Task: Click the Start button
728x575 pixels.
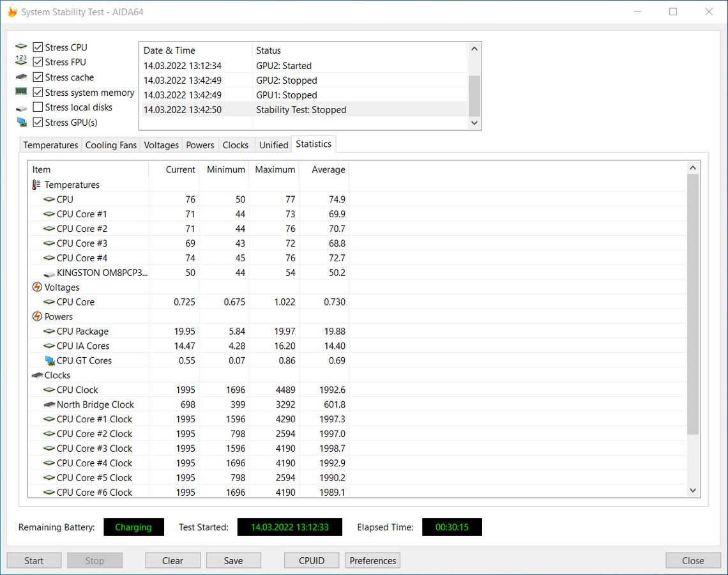Action: (34, 560)
